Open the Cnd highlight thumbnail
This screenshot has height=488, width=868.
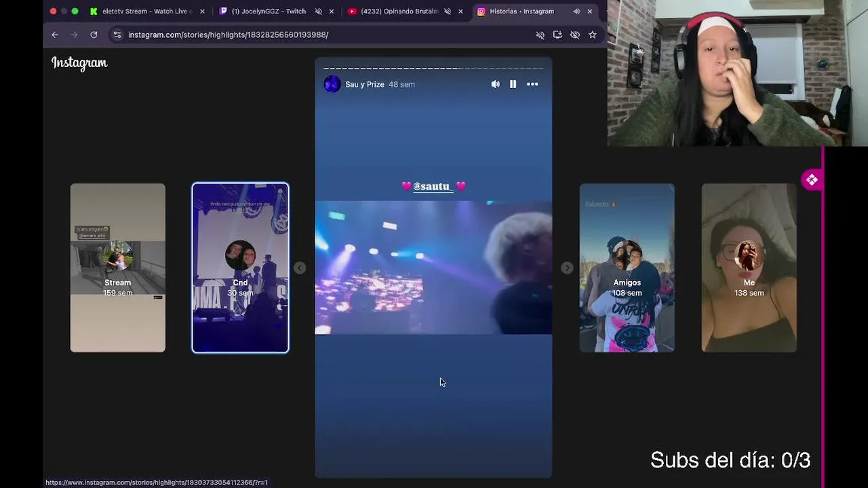(x=240, y=268)
